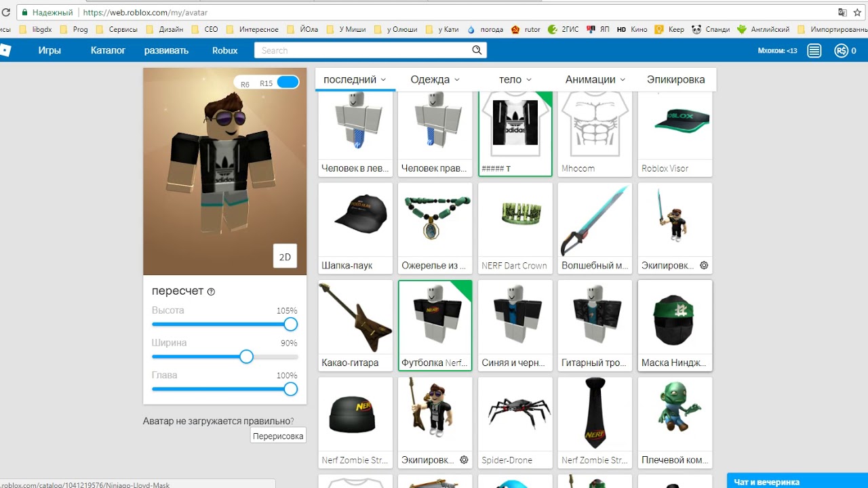Open the 2ГИС bookmark

[x=563, y=29]
